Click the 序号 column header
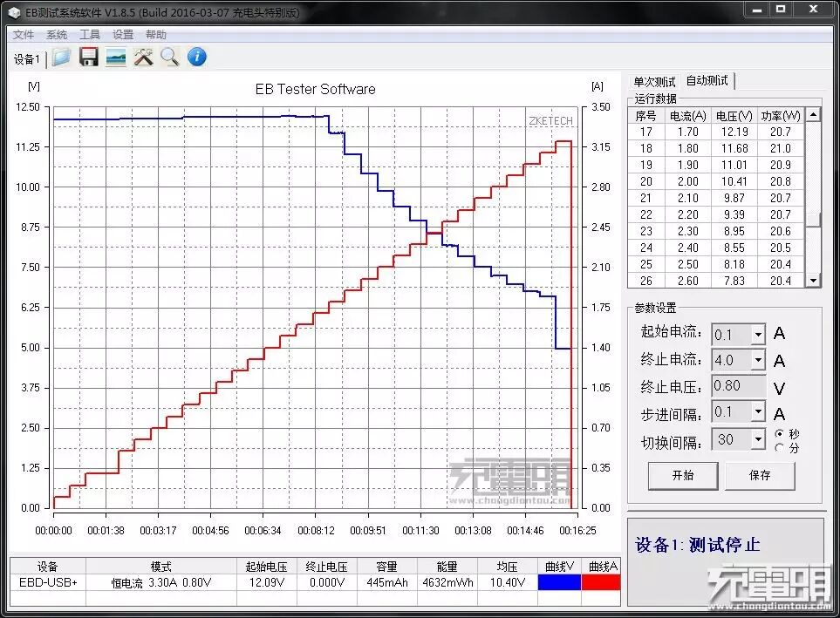 (646, 116)
